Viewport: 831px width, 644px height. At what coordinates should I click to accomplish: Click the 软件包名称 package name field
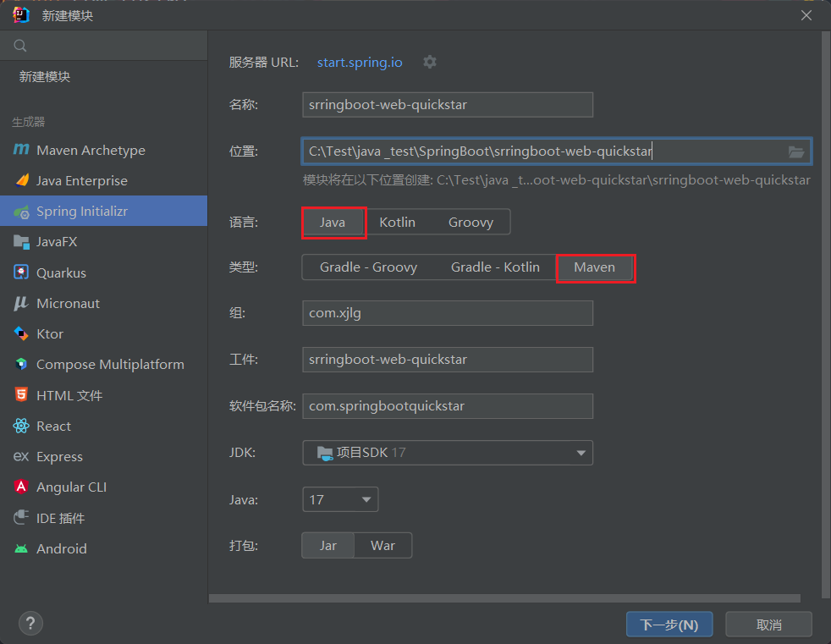tap(448, 406)
